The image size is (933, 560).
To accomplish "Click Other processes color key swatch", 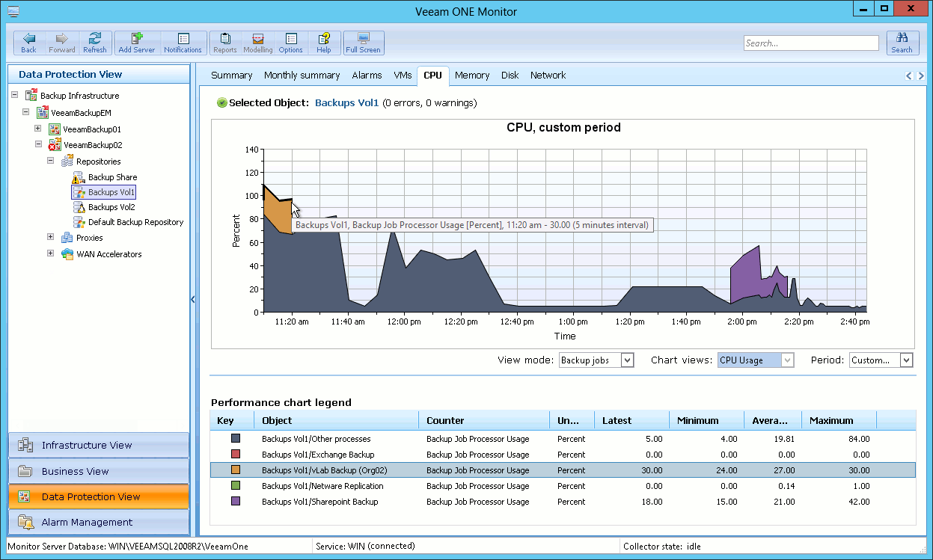I will [235, 439].
